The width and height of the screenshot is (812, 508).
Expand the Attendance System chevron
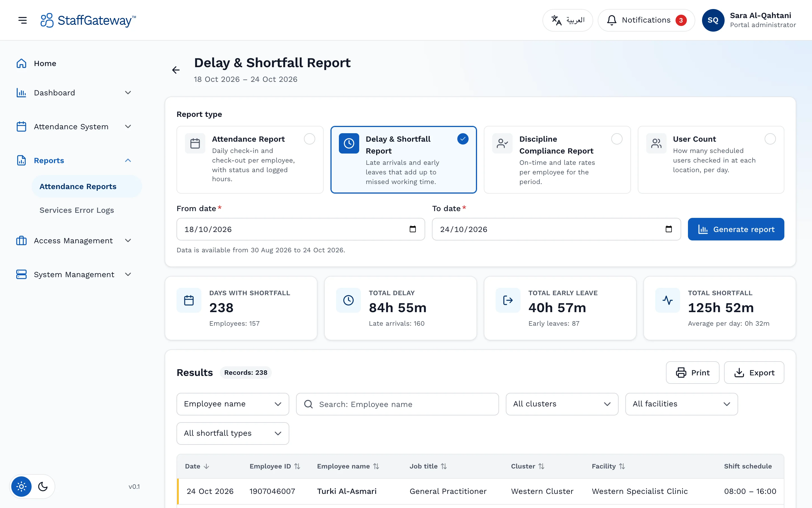coord(128,127)
